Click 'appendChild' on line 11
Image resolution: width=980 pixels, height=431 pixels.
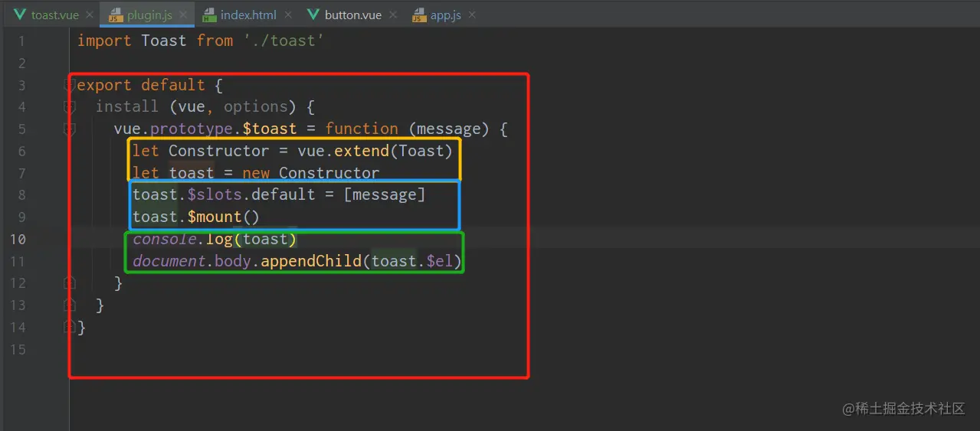(x=311, y=261)
